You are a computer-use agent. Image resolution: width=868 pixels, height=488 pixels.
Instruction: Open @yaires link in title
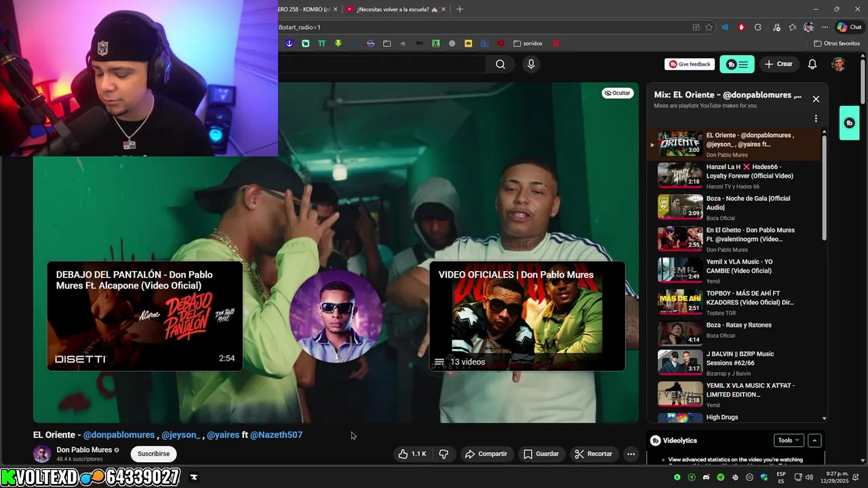tap(223, 435)
